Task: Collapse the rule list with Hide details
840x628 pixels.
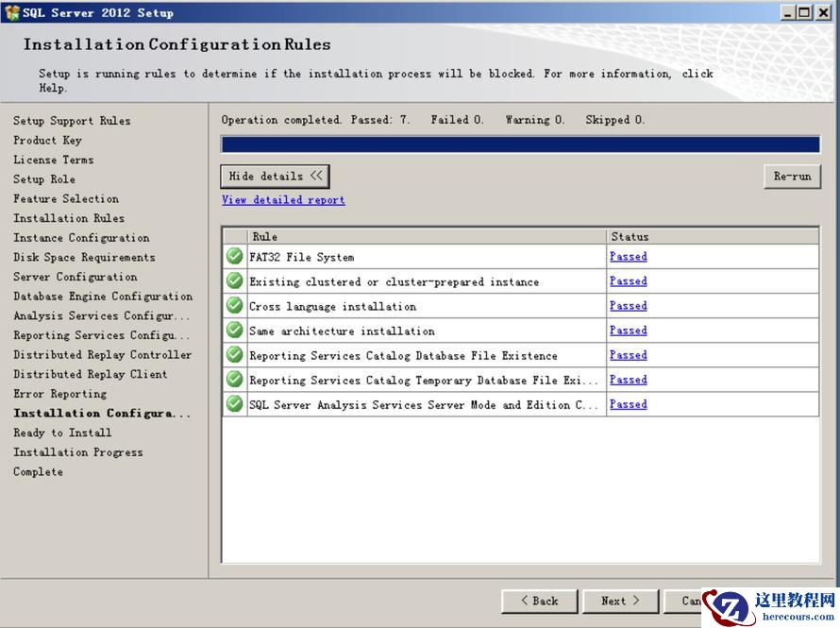Action: coord(275,177)
